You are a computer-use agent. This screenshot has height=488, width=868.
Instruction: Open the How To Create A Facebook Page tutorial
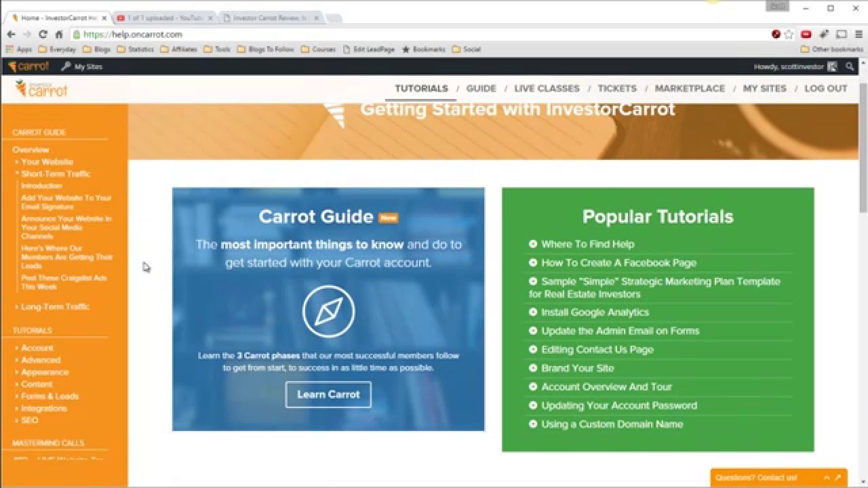pyautogui.click(x=618, y=263)
